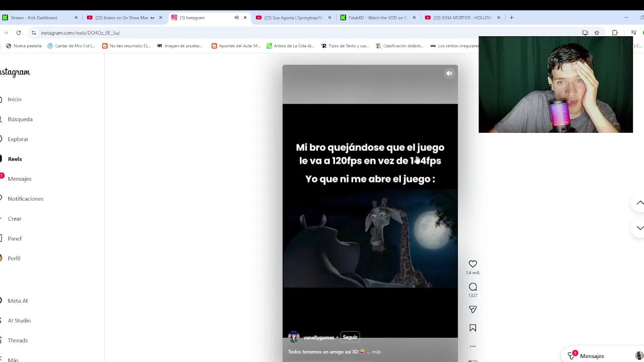This screenshot has height=362, width=644.
Task: Mute the reel with the speaker icon
Action: pyautogui.click(x=449, y=73)
